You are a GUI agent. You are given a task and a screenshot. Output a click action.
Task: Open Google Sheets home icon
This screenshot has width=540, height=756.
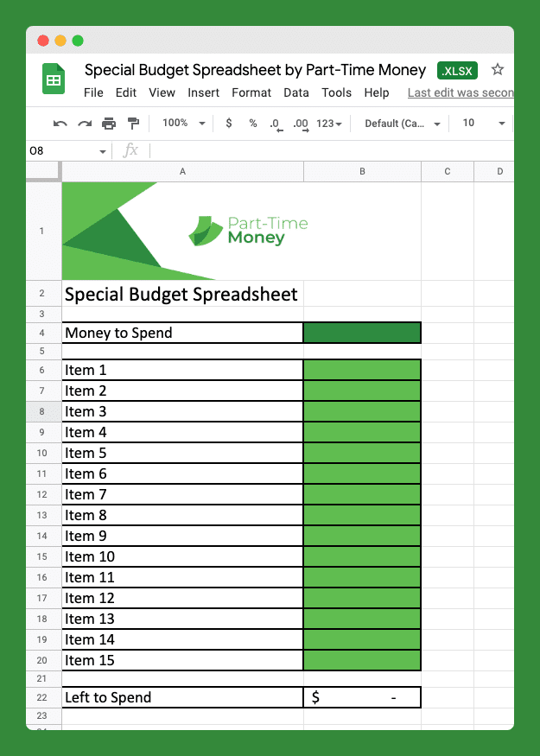[x=54, y=79]
